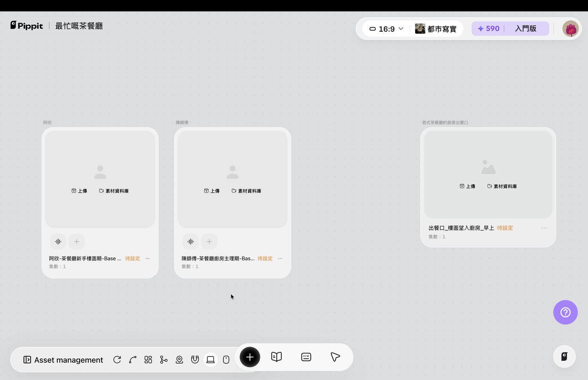Image resolution: width=588 pixels, height=380 pixels.
Task: Open 素材資料庫 in the 阿欣 card
Action: tap(114, 191)
